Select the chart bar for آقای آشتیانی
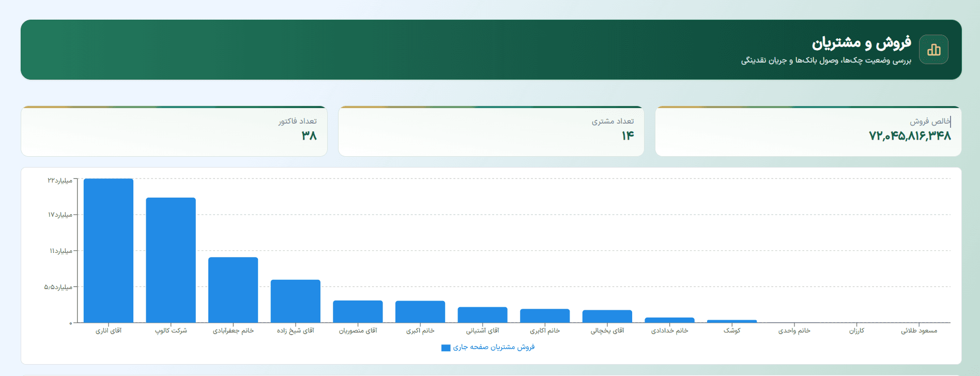 click(483, 315)
